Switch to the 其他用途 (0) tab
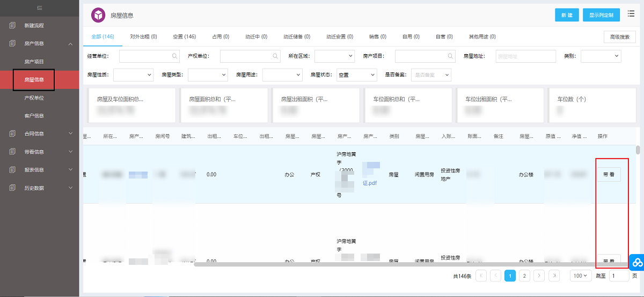 coord(482,36)
